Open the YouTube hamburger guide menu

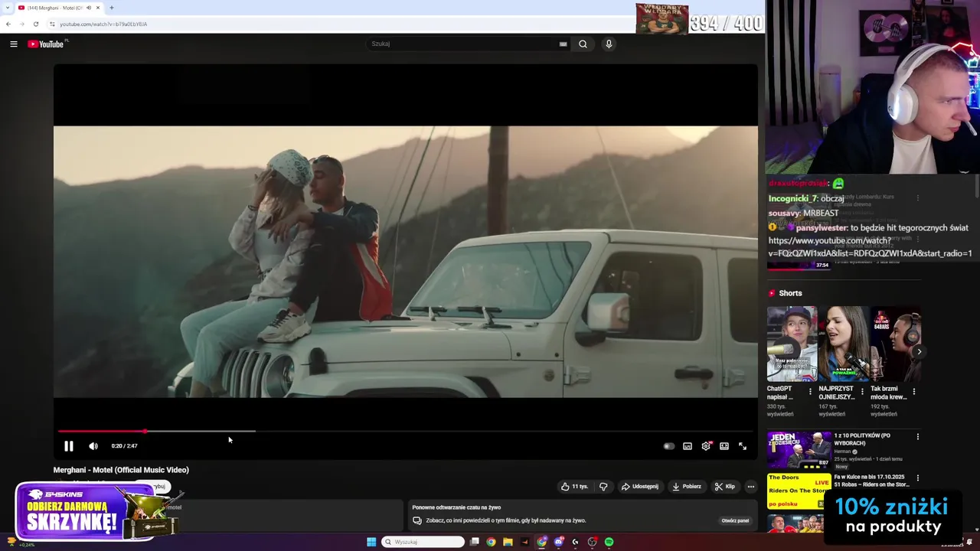click(x=13, y=44)
